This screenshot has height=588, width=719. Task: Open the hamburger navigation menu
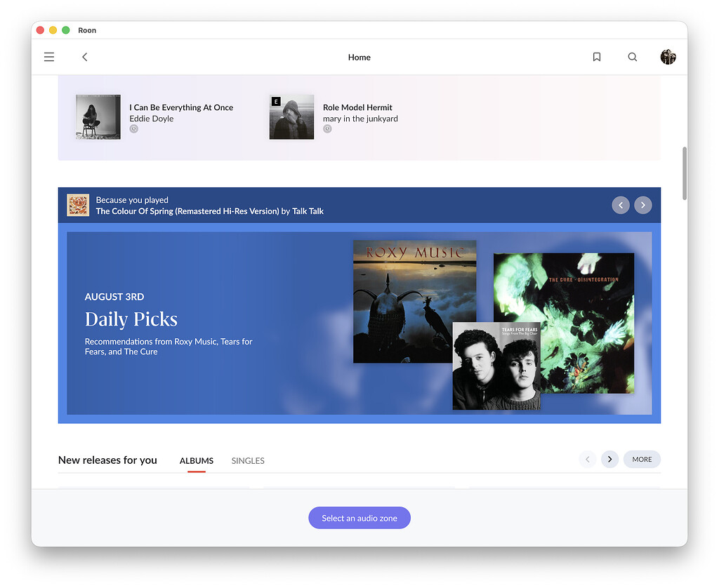point(49,57)
